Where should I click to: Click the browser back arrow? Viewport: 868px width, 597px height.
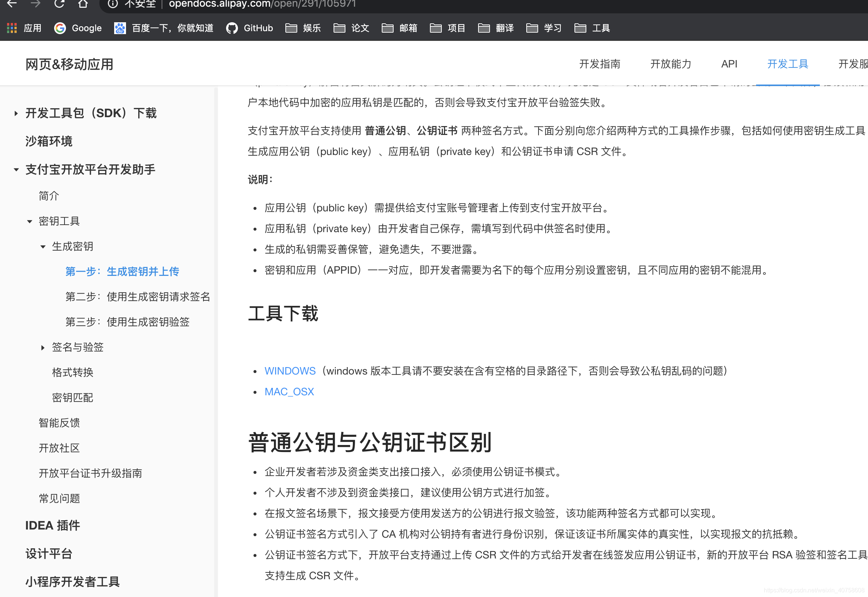(x=11, y=3)
